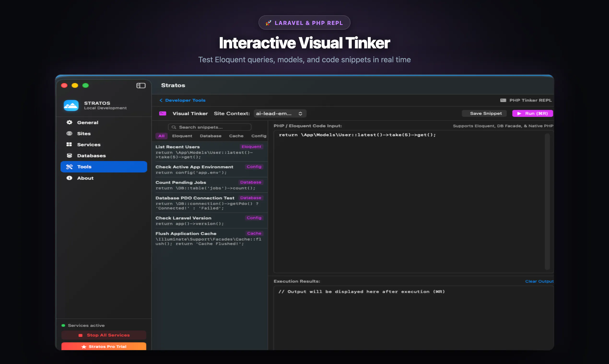The image size is (609, 364).
Task: Click the Stop All Services button
Action: click(104, 335)
